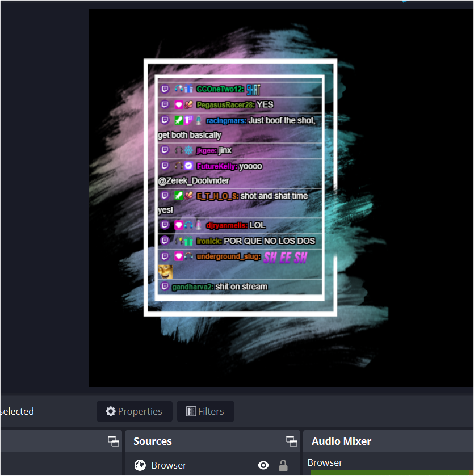474x476 pixels.
Task: Select the Browser label in Audio Mixer
Action: 325,462
